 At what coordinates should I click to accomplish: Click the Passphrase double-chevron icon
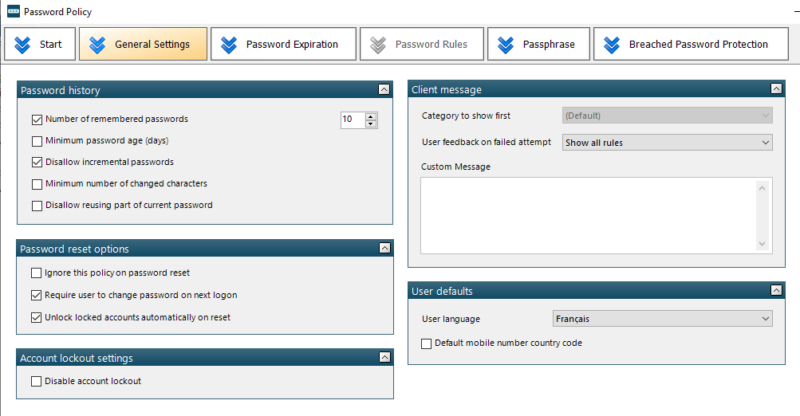tap(505, 44)
